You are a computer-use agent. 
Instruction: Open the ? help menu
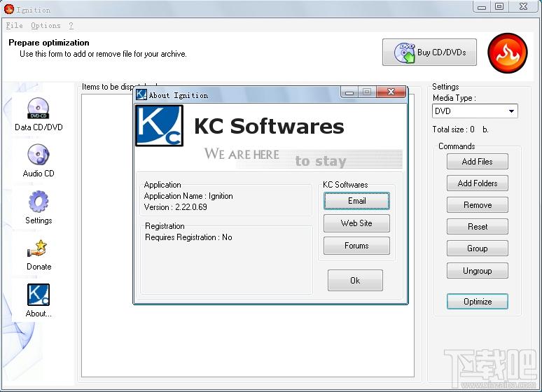click(71, 26)
